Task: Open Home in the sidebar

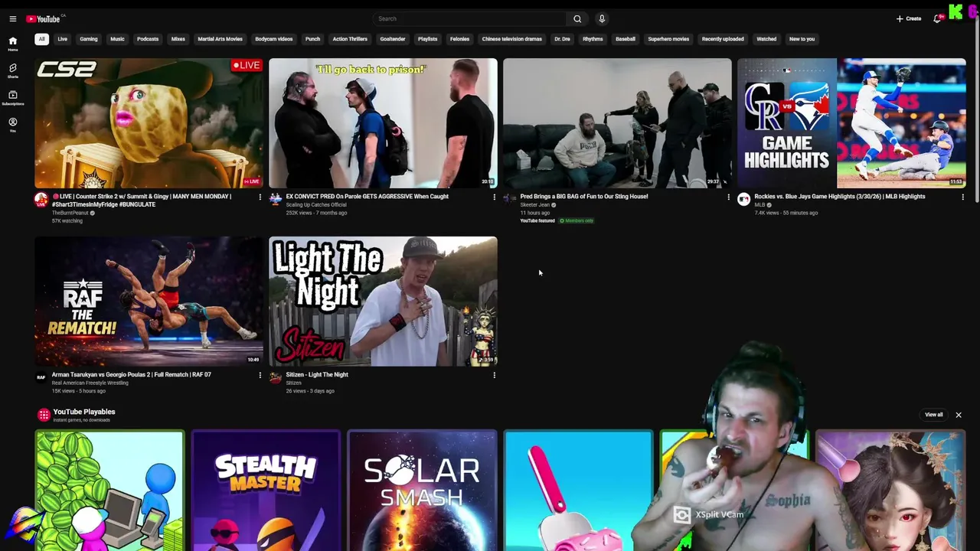Action: pos(12,44)
